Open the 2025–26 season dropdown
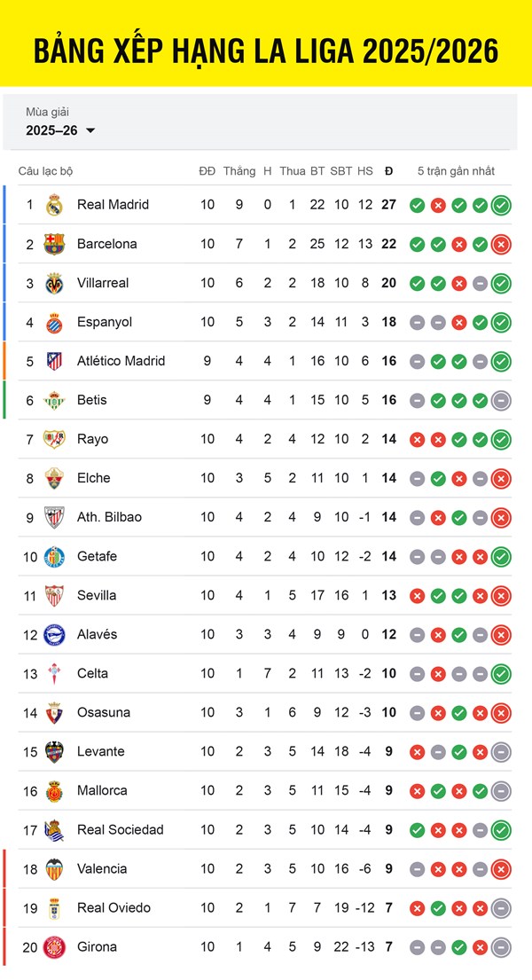532x980 pixels. click(60, 130)
